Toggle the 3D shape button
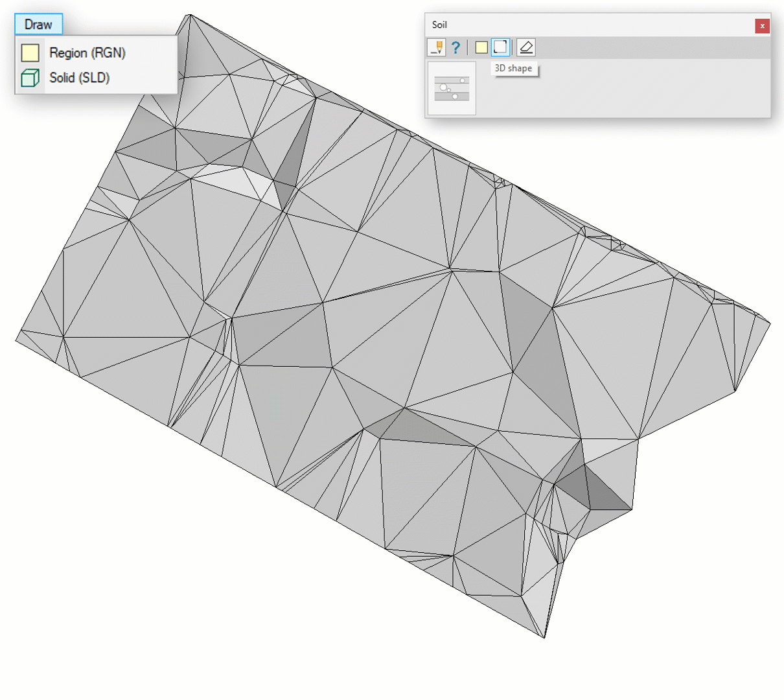 [500, 47]
